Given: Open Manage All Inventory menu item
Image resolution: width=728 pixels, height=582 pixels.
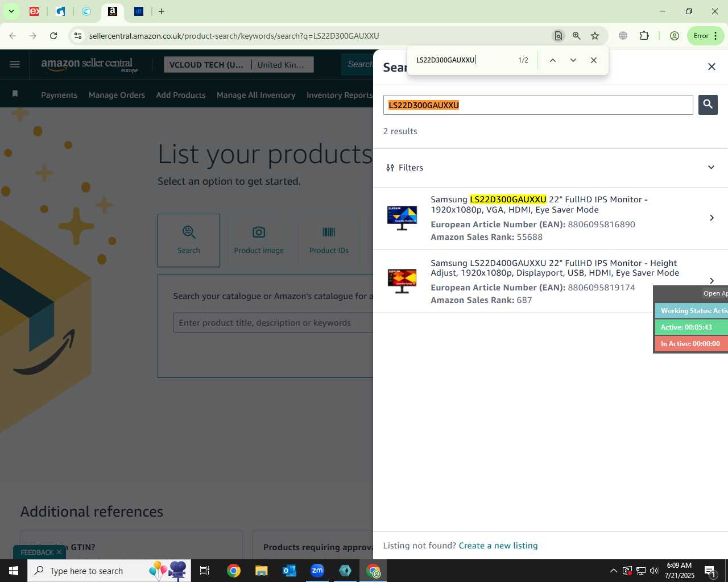Looking at the screenshot, I should tap(256, 95).
